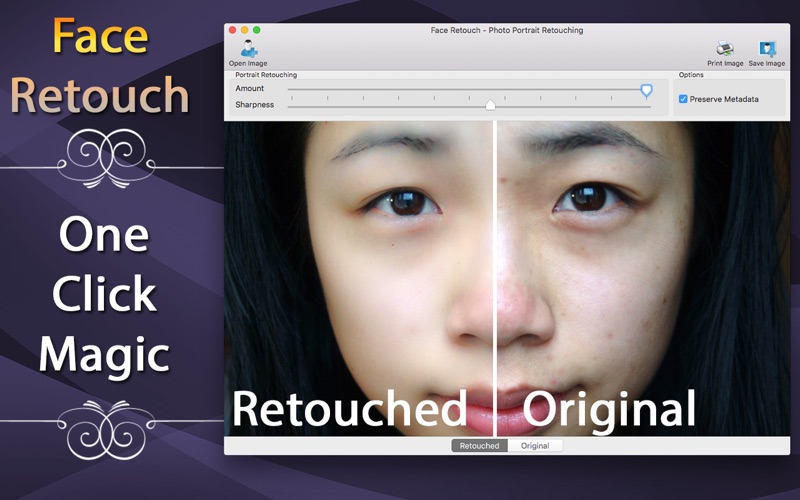
Task: Click the window title Face Retouch text
Action: click(507, 30)
